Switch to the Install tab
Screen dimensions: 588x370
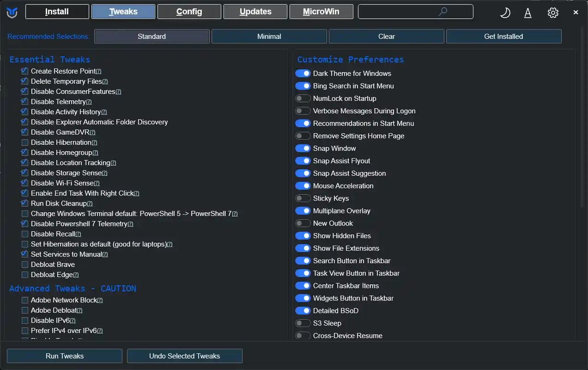tap(57, 12)
